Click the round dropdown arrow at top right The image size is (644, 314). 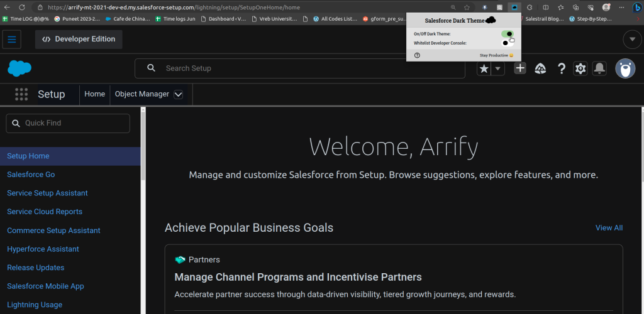pyautogui.click(x=632, y=40)
